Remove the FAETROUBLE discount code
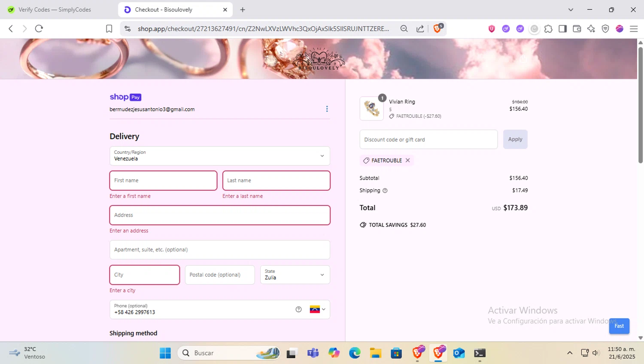Screen dimensions: 644x364 [407, 160]
